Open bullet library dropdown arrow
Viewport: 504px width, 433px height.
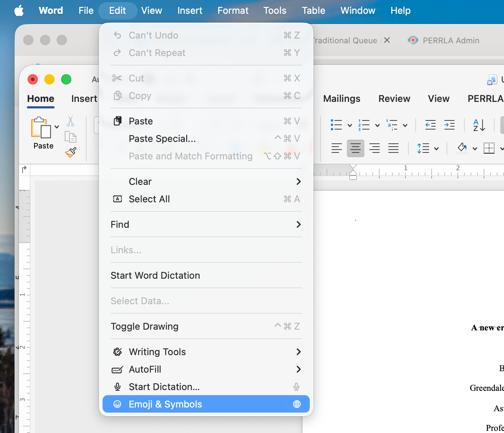[x=350, y=126]
